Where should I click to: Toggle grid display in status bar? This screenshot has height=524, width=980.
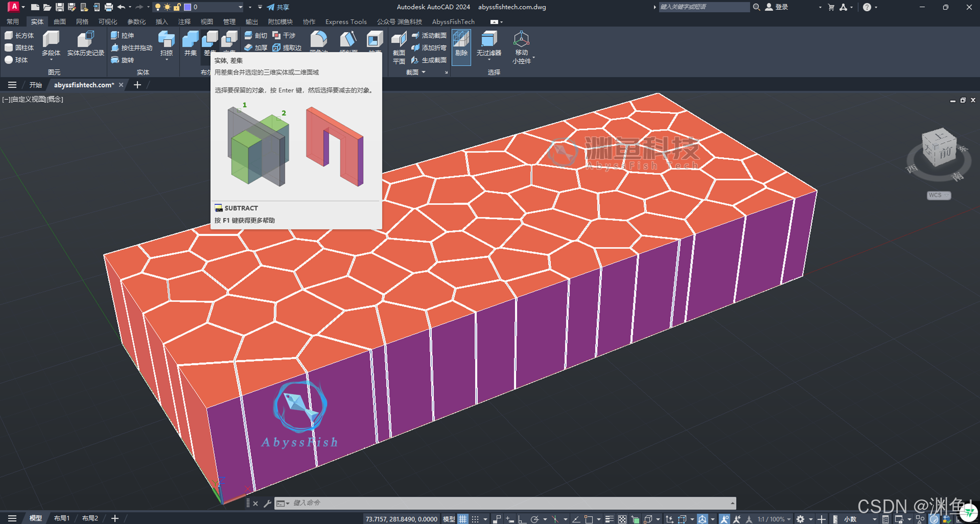coord(463,519)
